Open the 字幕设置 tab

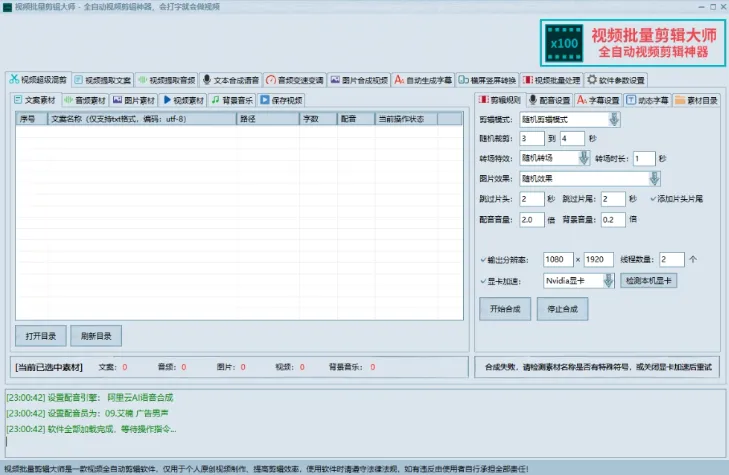click(598, 100)
